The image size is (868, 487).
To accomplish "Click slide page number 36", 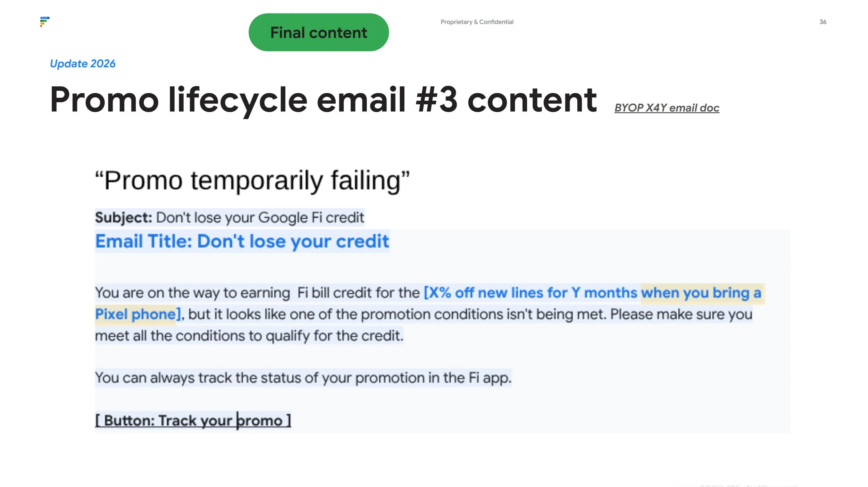I will pyautogui.click(x=823, y=22).
